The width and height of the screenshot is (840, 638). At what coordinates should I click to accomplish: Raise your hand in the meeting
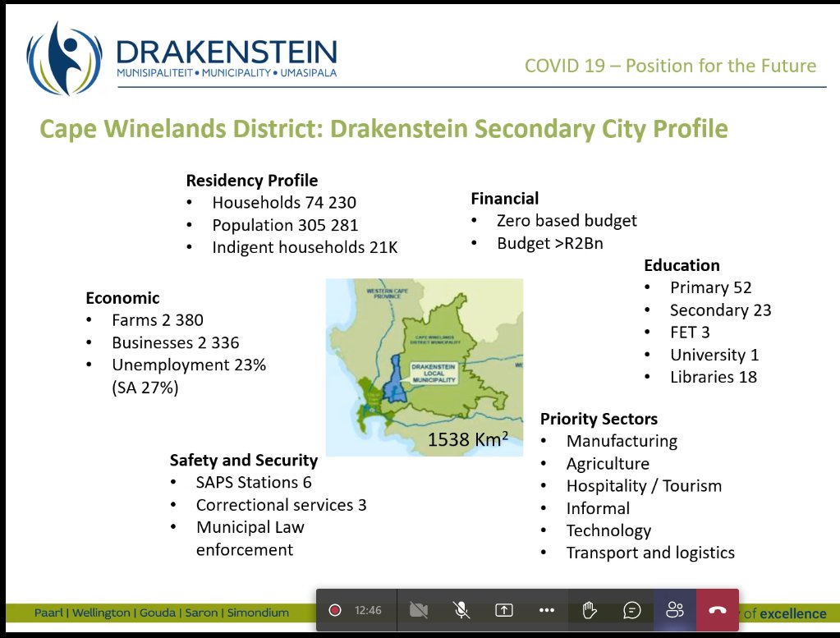point(590,609)
